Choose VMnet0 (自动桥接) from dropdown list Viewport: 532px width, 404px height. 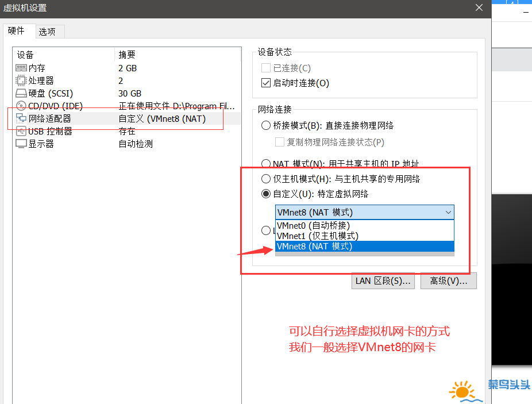coord(365,225)
